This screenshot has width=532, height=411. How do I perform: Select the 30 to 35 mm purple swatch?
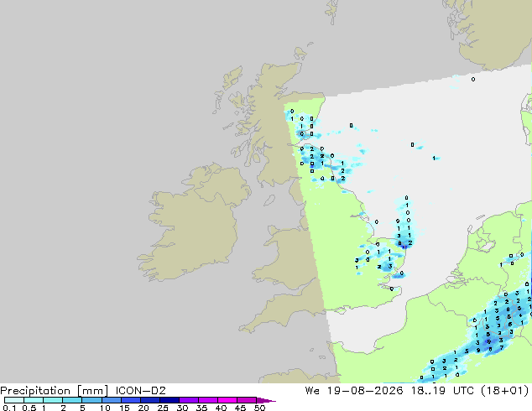click(x=189, y=400)
